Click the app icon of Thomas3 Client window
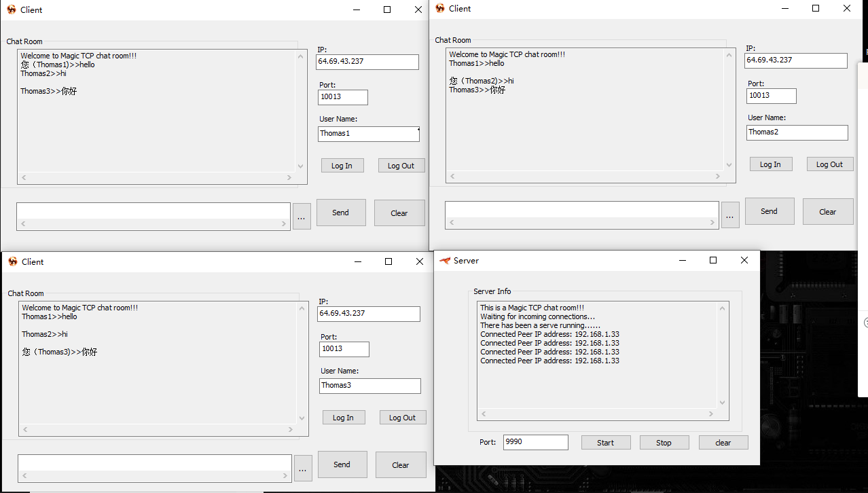The image size is (868, 493). pyautogui.click(x=13, y=261)
